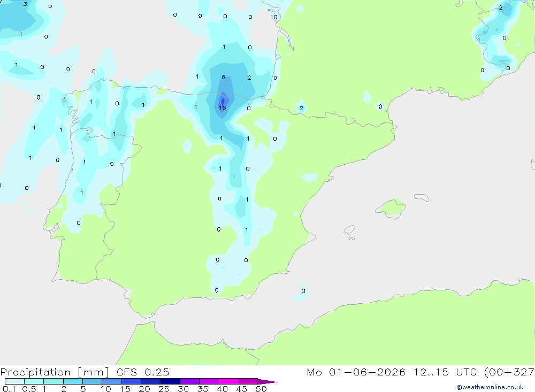Click the legend label '45'
The image size is (535, 392).
pyautogui.click(x=242, y=389)
